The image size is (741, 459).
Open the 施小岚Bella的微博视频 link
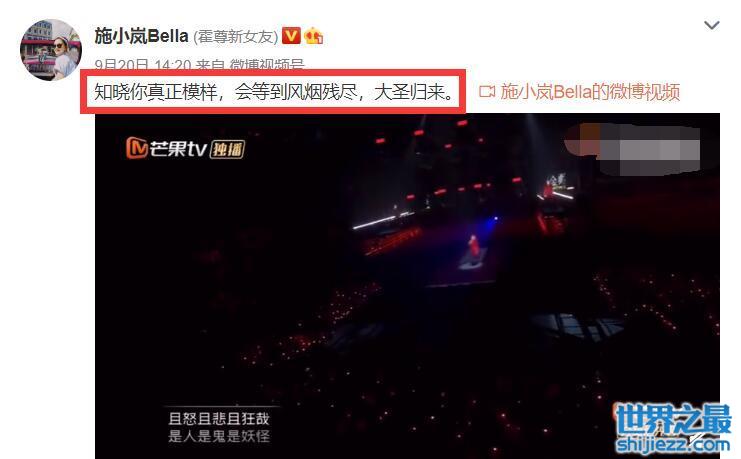[x=590, y=92]
